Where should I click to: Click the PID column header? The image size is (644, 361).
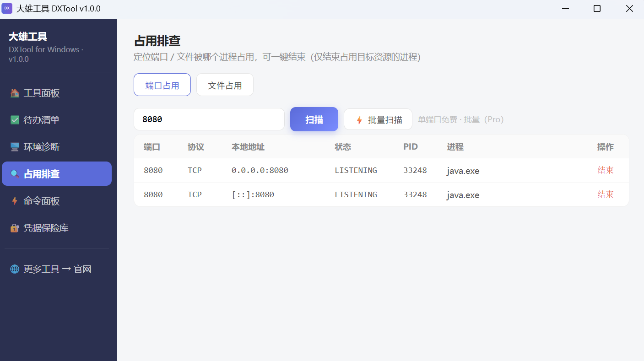[x=411, y=147]
